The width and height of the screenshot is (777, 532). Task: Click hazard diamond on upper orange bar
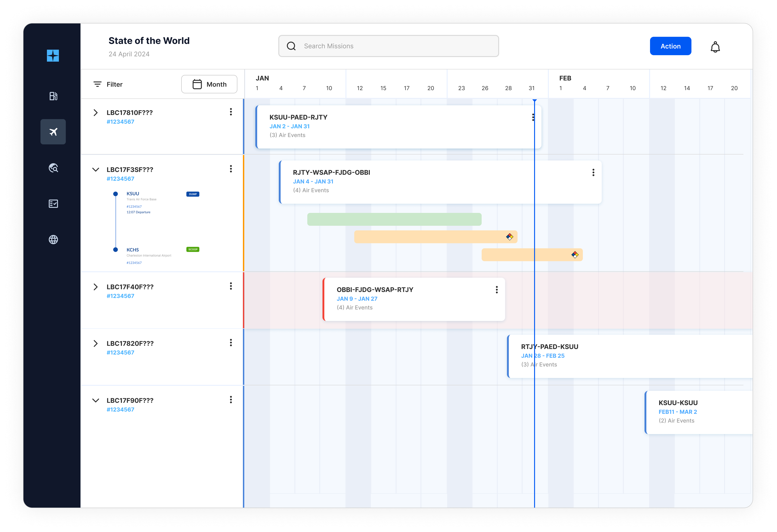[509, 237]
